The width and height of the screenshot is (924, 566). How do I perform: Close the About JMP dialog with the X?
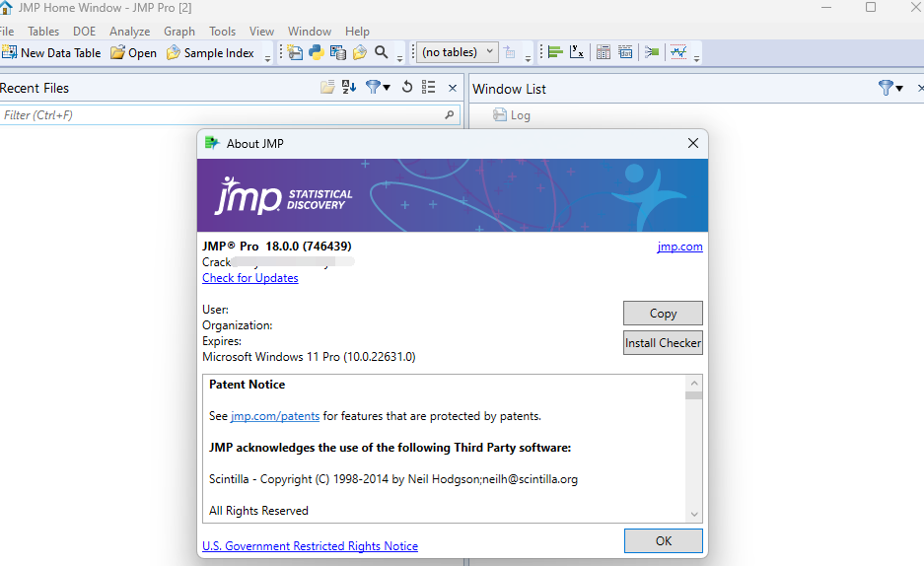pos(693,143)
